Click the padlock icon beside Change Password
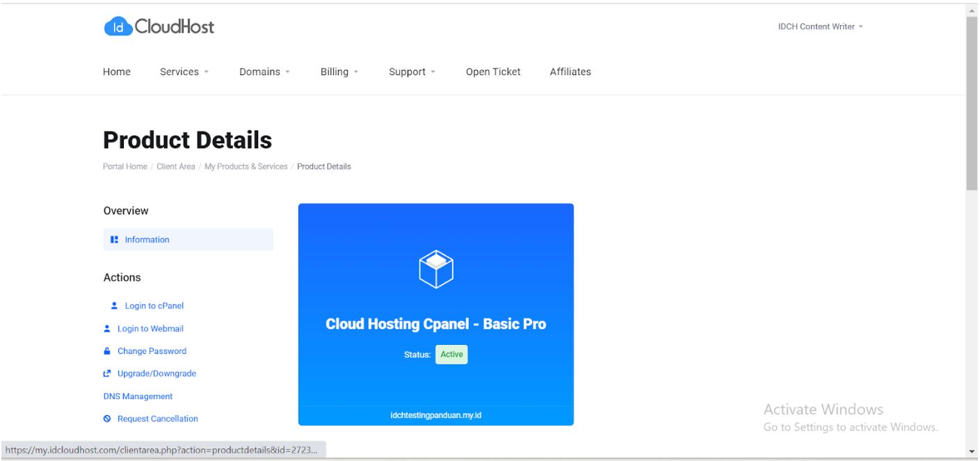Image resolution: width=980 pixels, height=461 pixels. pos(106,350)
